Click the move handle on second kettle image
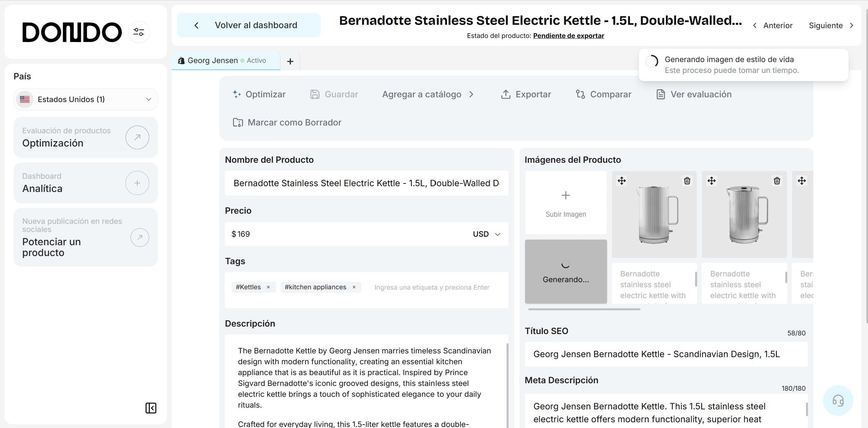 coord(711,181)
